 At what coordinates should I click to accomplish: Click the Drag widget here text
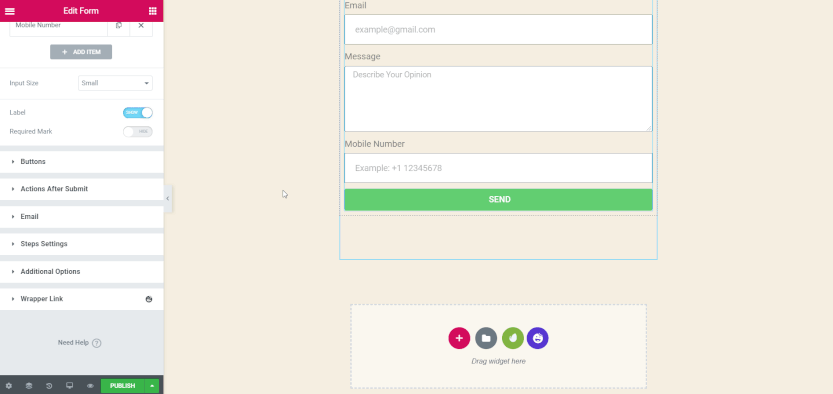pos(498,362)
